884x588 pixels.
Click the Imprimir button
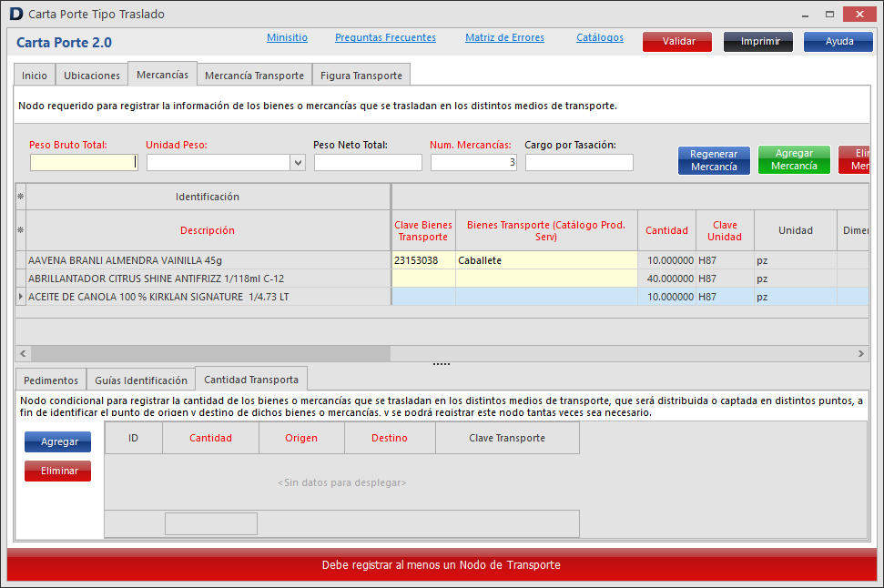point(758,42)
